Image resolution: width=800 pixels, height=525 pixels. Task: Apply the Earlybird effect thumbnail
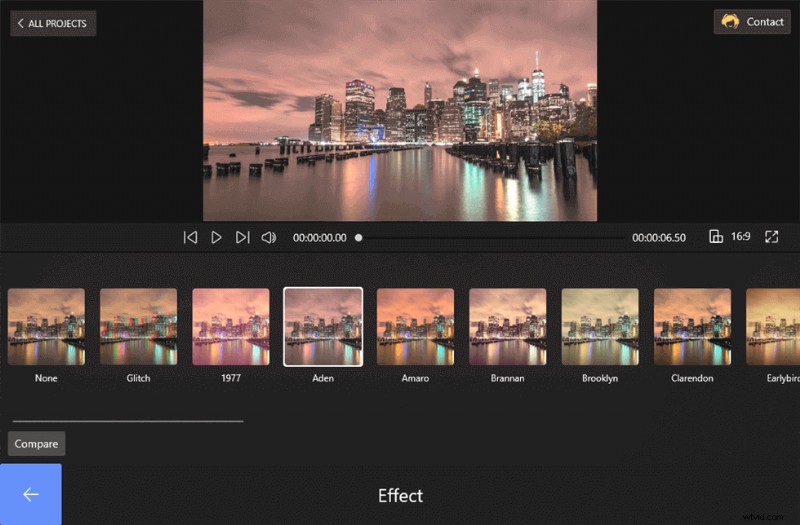click(773, 327)
